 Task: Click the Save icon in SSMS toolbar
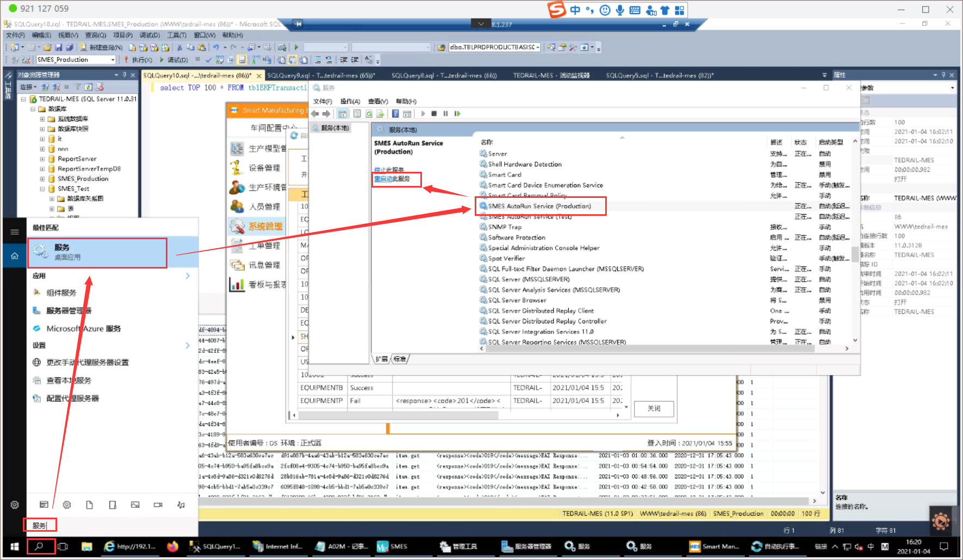click(x=59, y=47)
